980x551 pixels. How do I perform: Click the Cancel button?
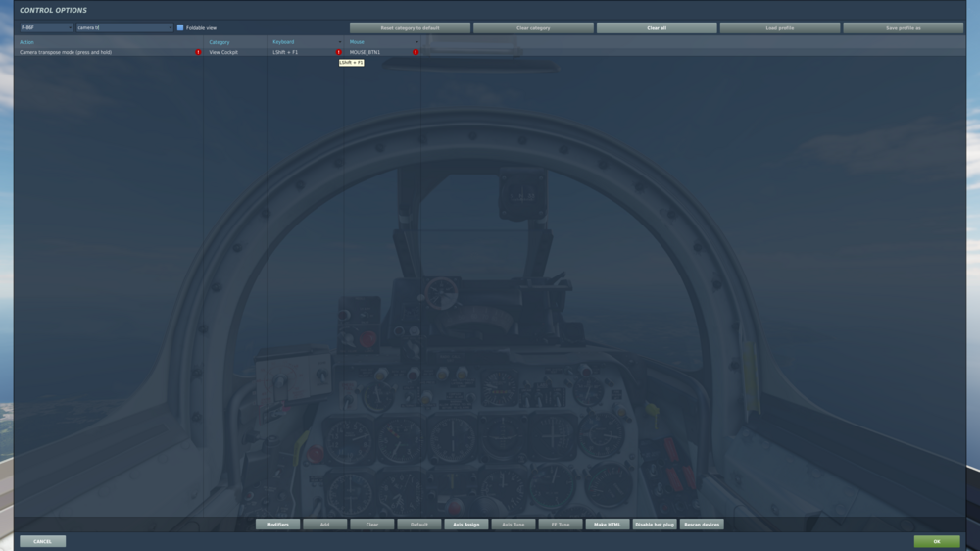point(42,541)
